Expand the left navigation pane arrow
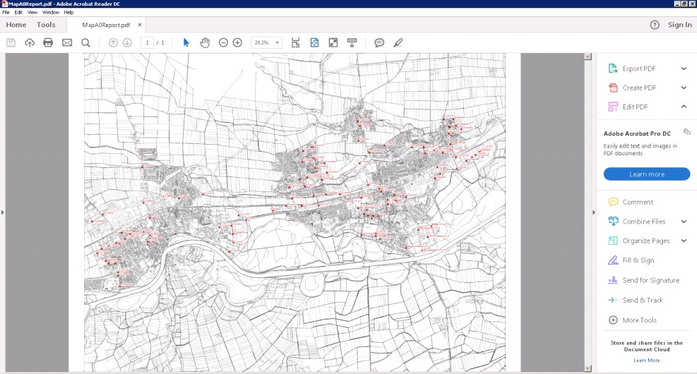 [x=2, y=212]
